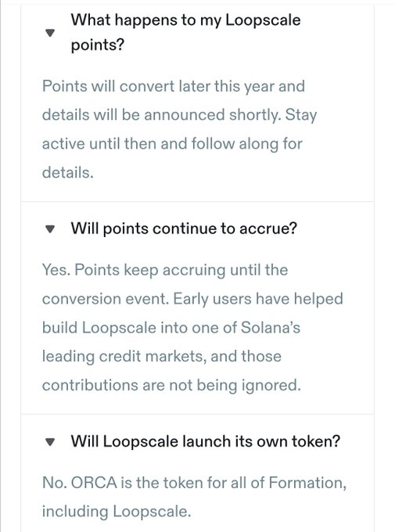
Task: Click the single word "details." ending the first answer
Action: [67, 172]
